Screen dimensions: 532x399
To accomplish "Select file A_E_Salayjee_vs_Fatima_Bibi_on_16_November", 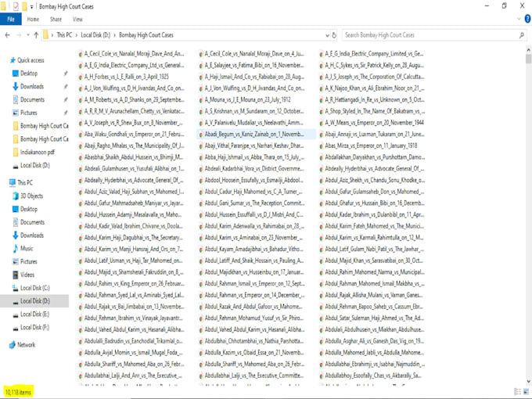I will 251,65.
